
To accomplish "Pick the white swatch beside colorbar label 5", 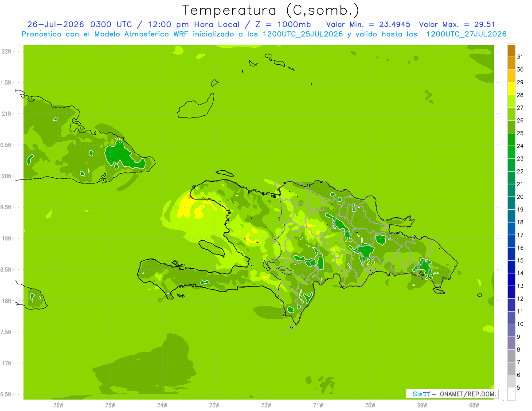I will [x=511, y=394].
